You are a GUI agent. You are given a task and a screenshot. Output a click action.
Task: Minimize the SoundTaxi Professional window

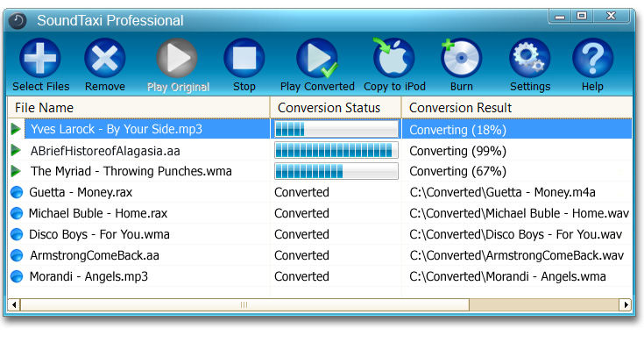(560, 17)
